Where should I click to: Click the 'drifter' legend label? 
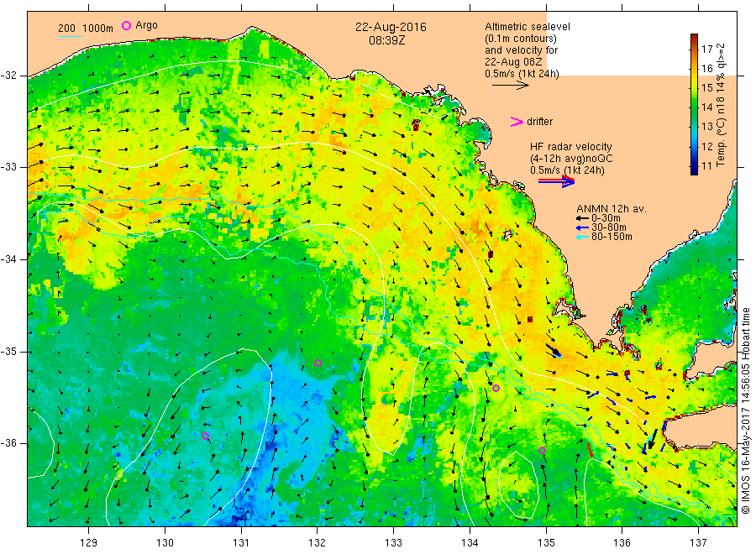click(539, 122)
